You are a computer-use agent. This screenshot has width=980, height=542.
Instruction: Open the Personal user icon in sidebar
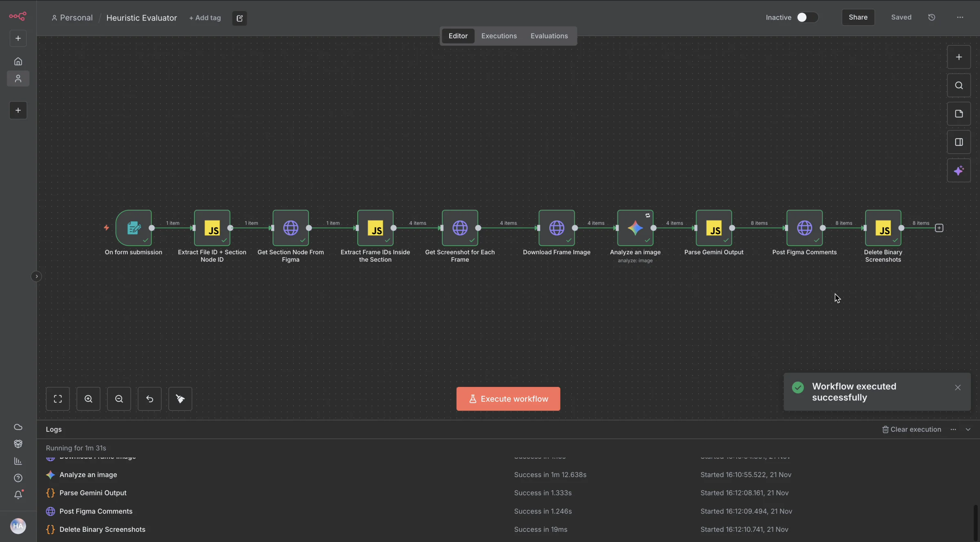point(18,79)
